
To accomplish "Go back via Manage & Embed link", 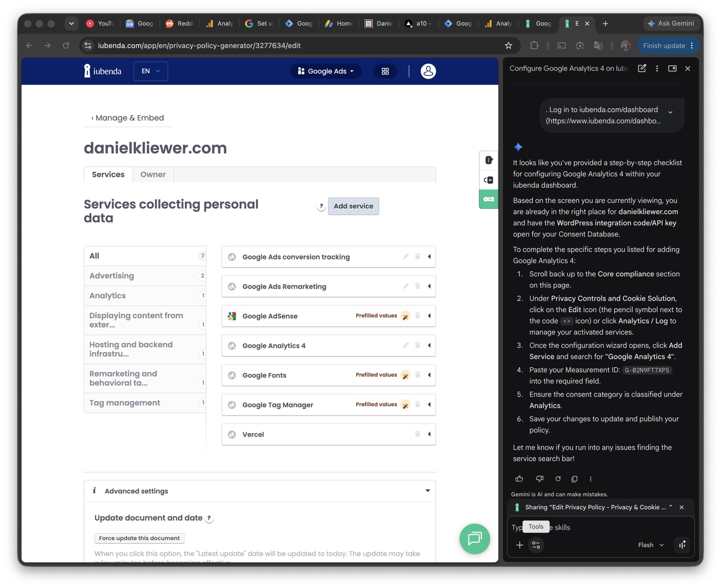I will (x=128, y=118).
